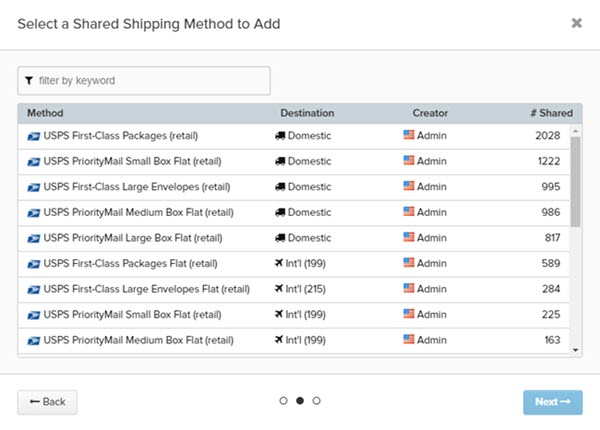Click the 284 shared count

551,289
